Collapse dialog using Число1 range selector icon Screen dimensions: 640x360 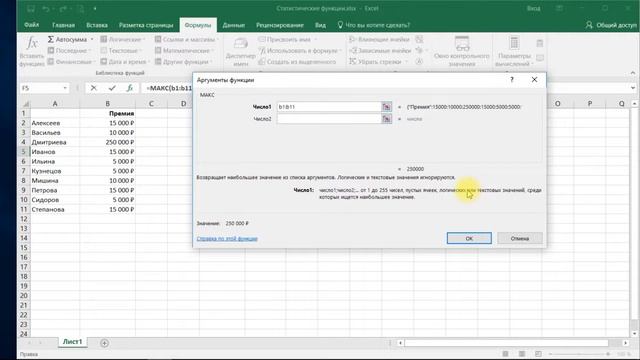tap(387, 107)
